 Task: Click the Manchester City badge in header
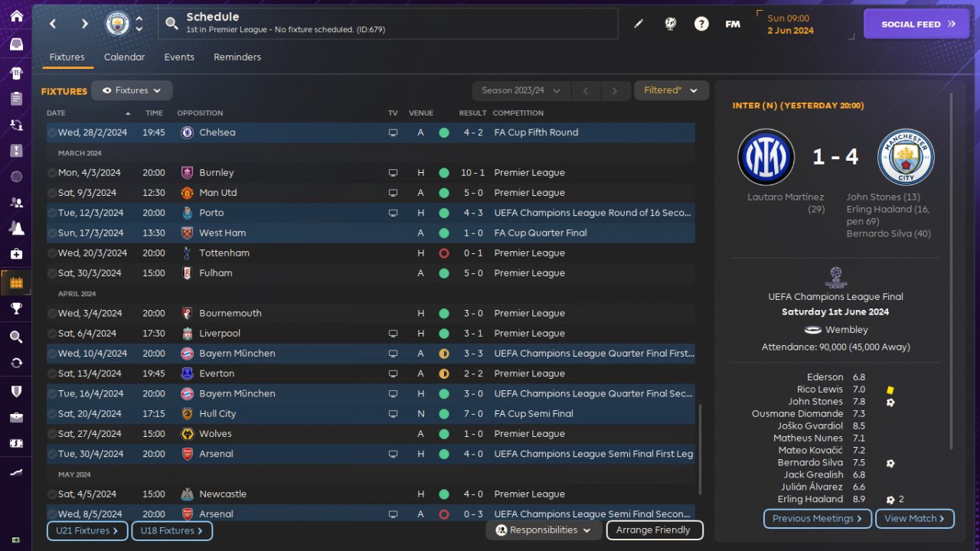coord(117,24)
